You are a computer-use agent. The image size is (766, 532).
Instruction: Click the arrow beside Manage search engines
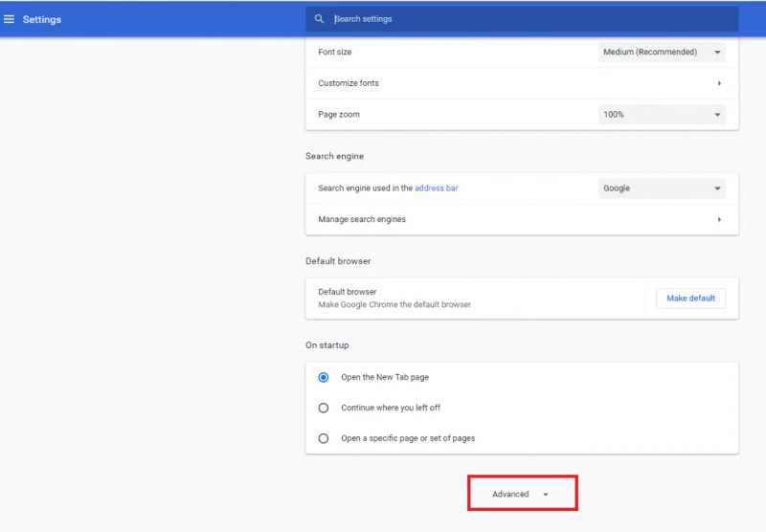coord(719,219)
